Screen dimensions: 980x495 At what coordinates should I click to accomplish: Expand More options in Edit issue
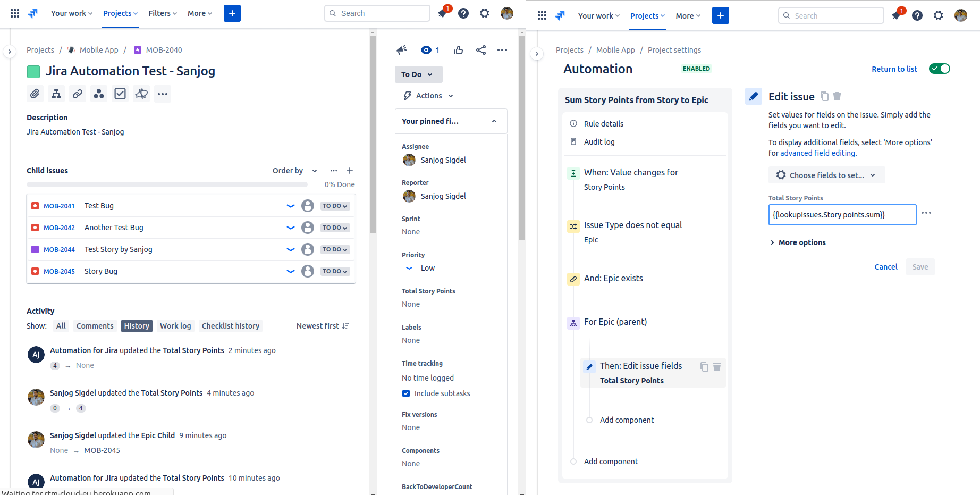click(x=797, y=242)
